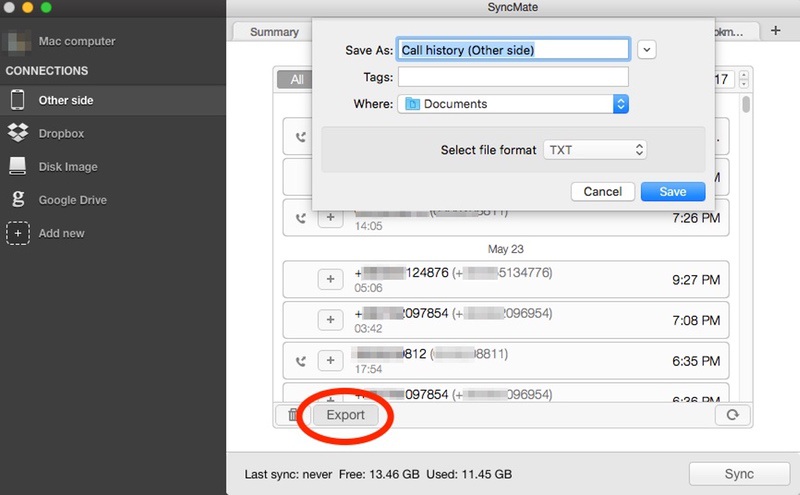Click the trash icon beside Export

pos(292,415)
